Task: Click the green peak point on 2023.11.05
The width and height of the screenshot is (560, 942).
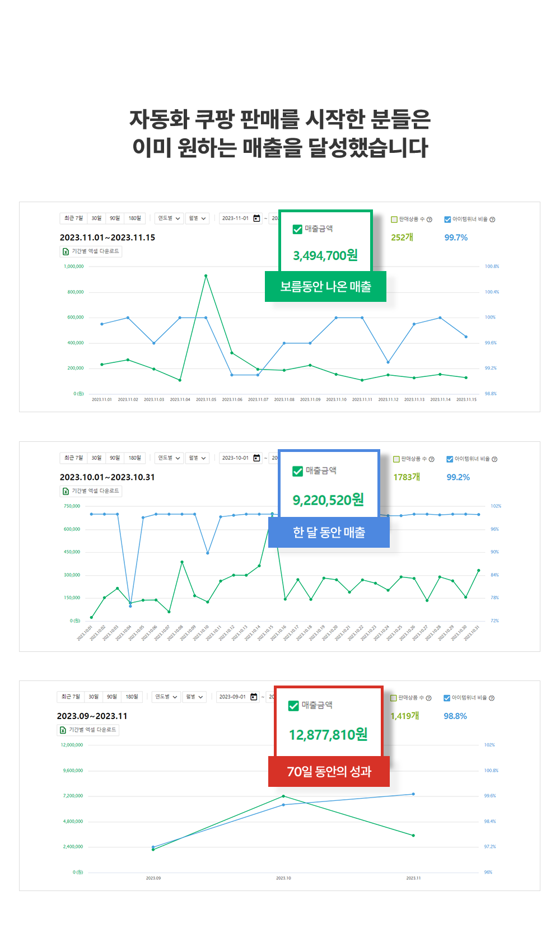Action: point(206,276)
